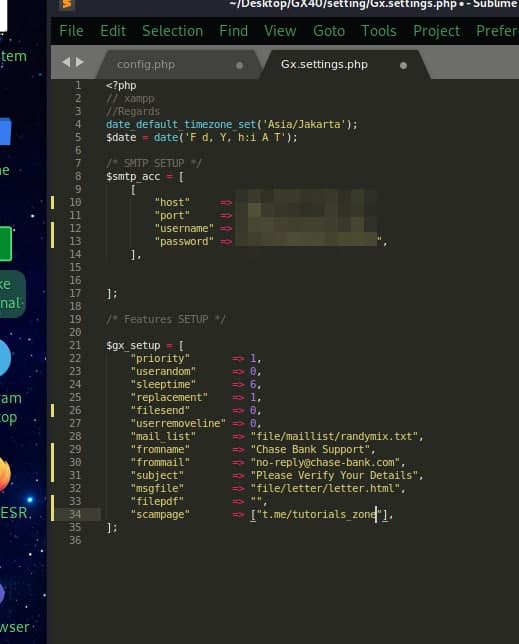Click the "frommail" key
This screenshot has height=644, width=519.
tap(160, 462)
